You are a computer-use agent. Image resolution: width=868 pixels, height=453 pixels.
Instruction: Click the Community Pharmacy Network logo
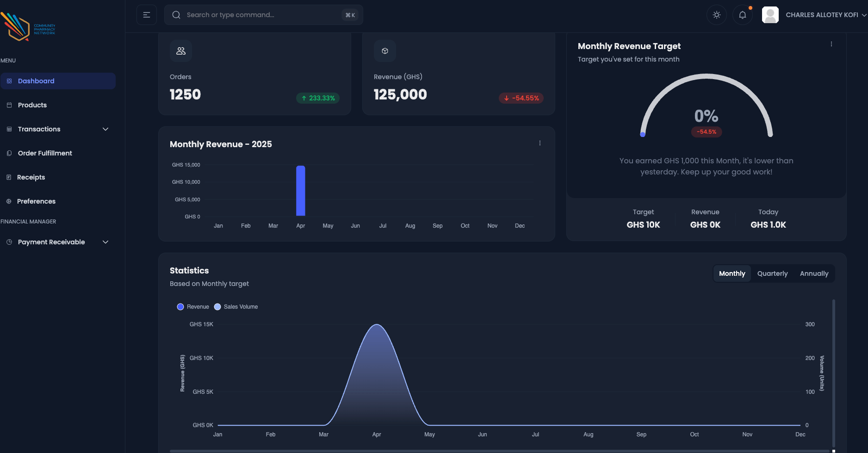[28, 28]
